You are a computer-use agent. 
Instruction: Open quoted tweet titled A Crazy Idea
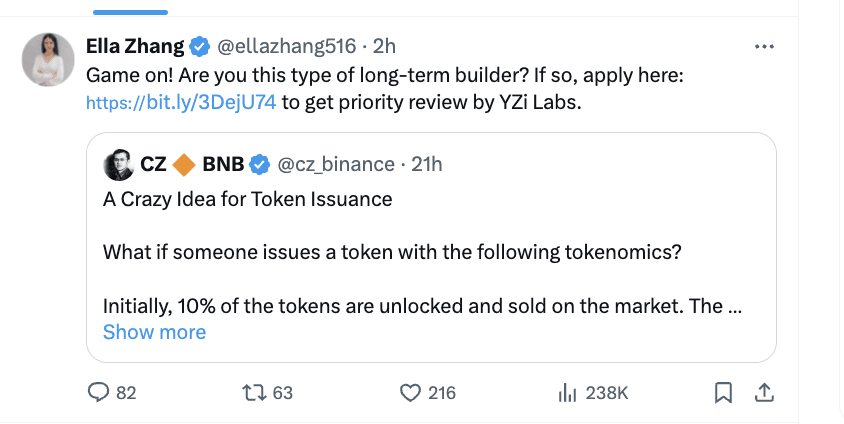pyautogui.click(x=247, y=199)
